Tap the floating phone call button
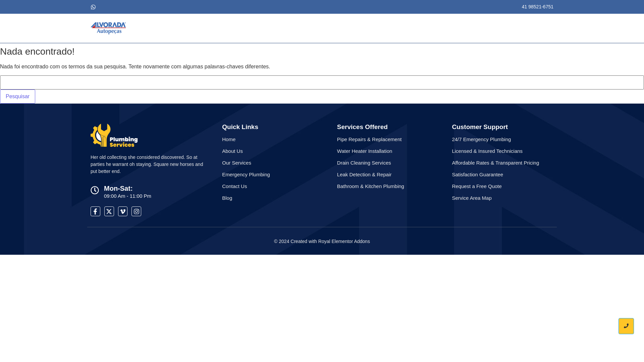This screenshot has width=644, height=362. pos(626,326)
